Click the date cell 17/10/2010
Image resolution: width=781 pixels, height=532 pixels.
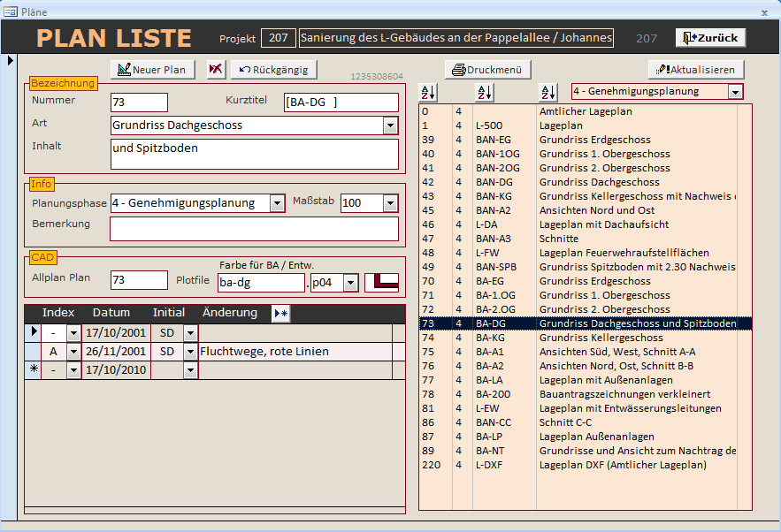click(116, 370)
